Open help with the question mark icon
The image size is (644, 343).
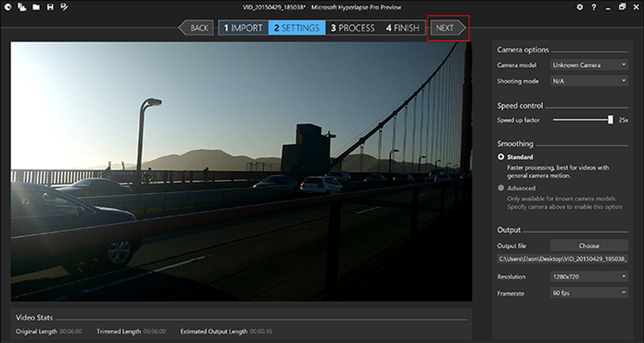pos(594,7)
